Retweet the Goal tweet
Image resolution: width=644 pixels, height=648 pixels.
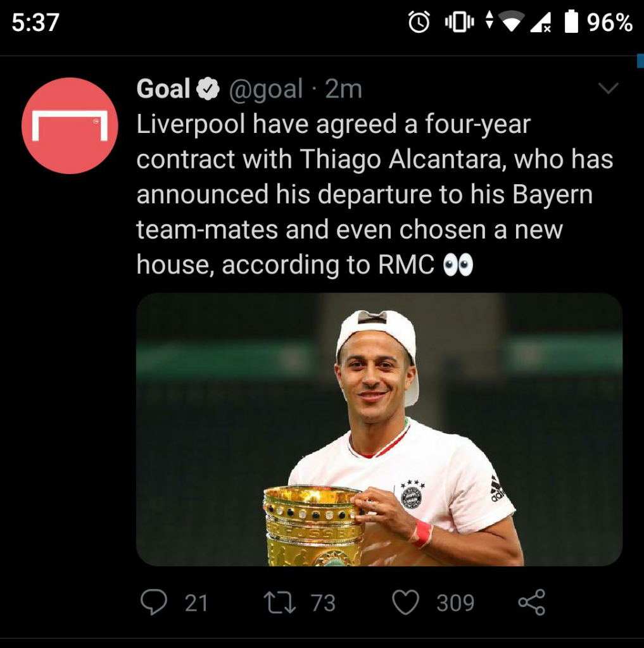pos(279,602)
